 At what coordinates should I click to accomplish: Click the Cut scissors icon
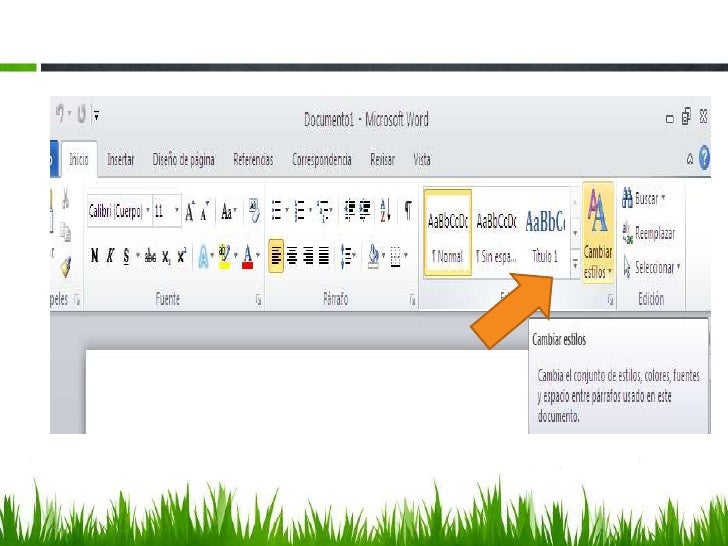[65, 198]
